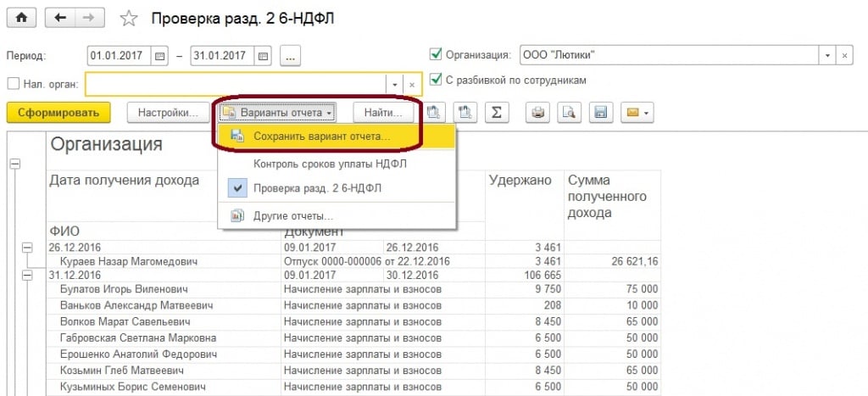Image resolution: width=868 pixels, height=396 pixels.
Task: Open the Настройки button
Action: [167, 112]
